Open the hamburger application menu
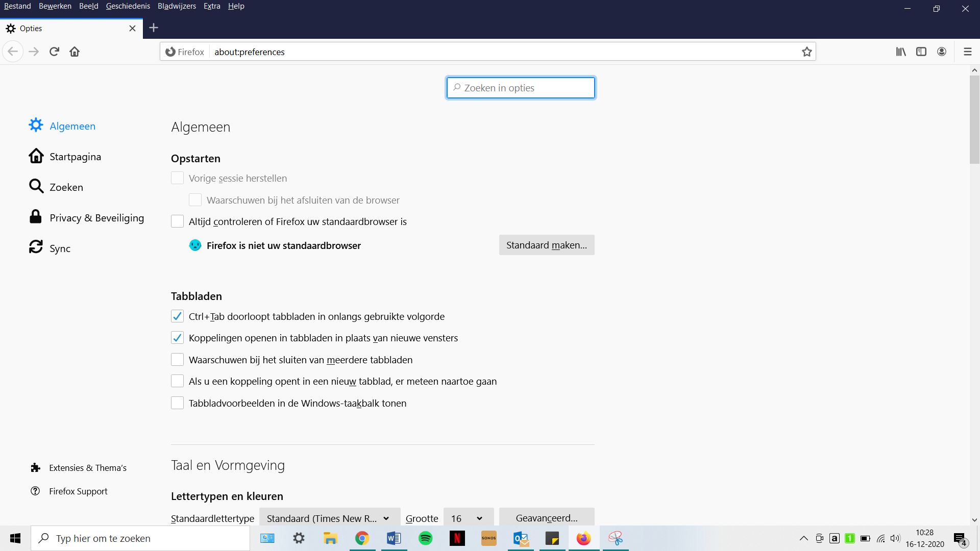This screenshot has height=551, width=980. 967,52
